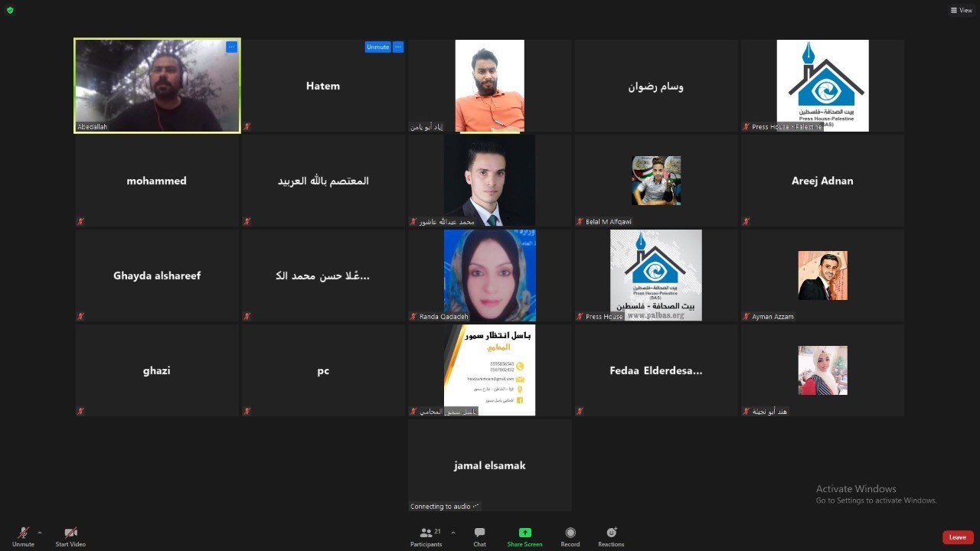Select Abedallah's live video tile

point(157,86)
